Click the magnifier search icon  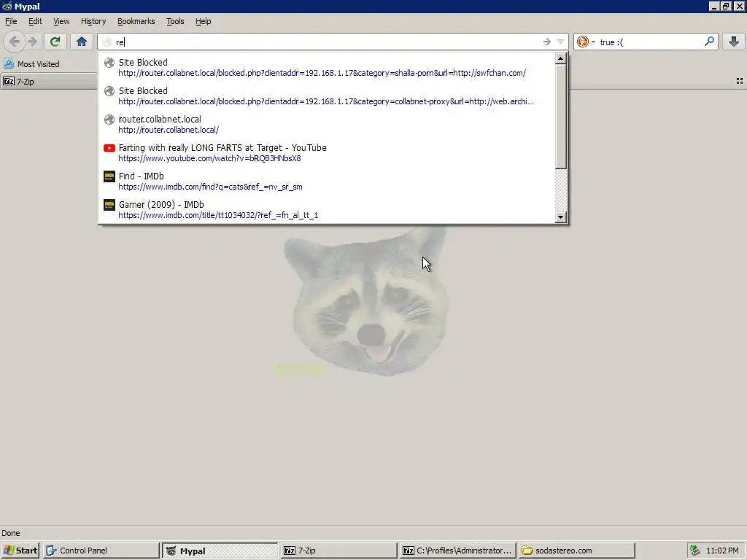tap(709, 42)
